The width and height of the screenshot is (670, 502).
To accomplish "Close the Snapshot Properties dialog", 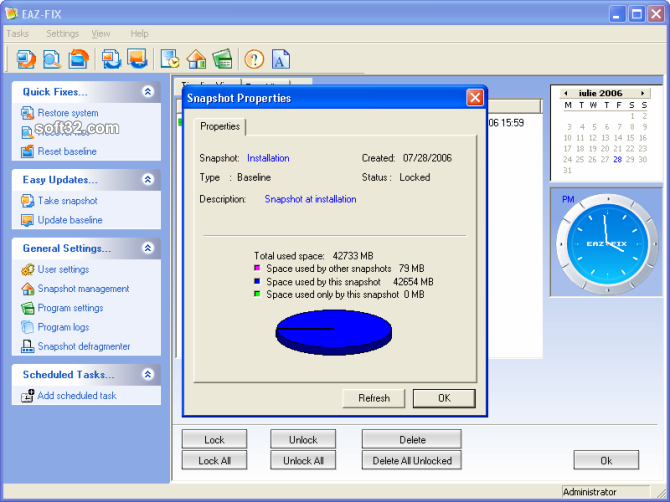I will click(x=475, y=98).
